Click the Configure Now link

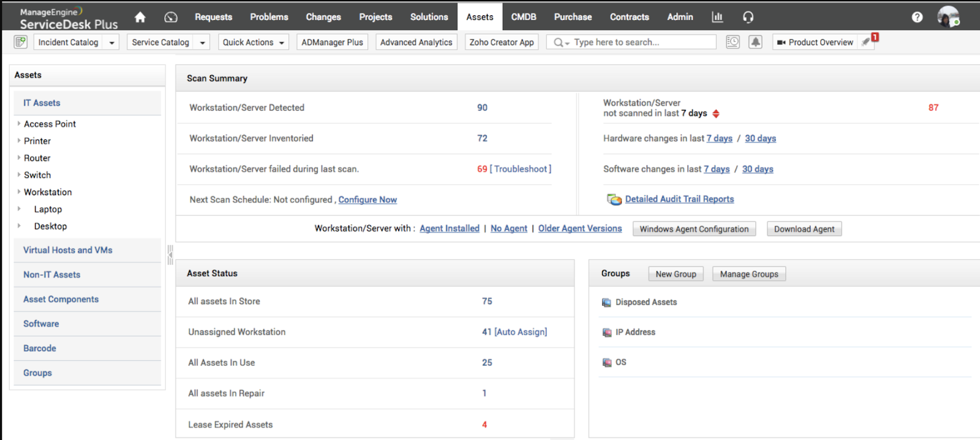367,200
